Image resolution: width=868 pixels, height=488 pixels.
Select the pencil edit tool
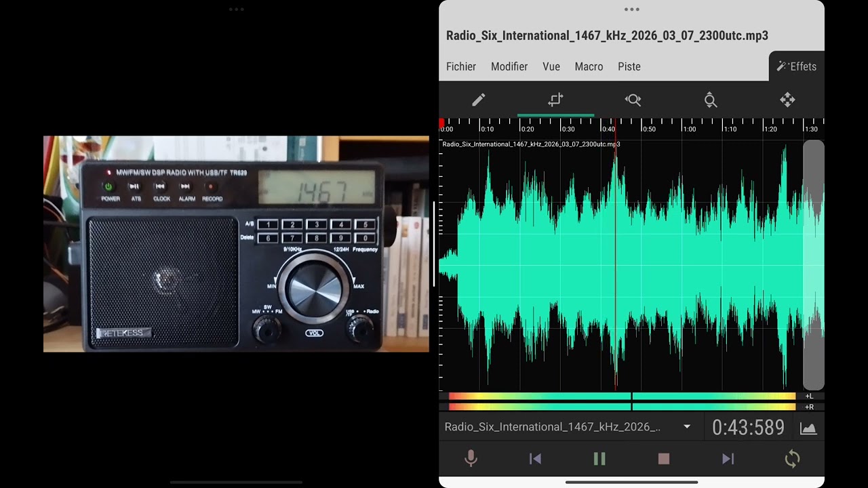point(478,100)
